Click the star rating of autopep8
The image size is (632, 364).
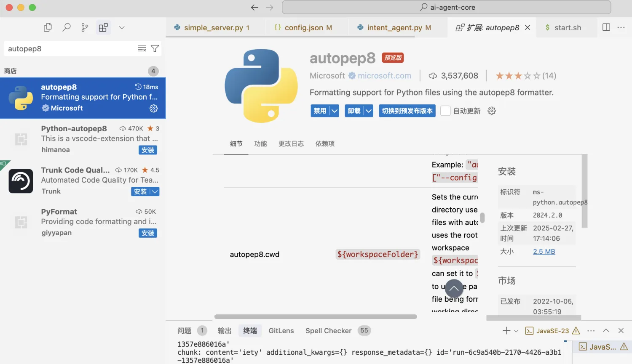518,76
